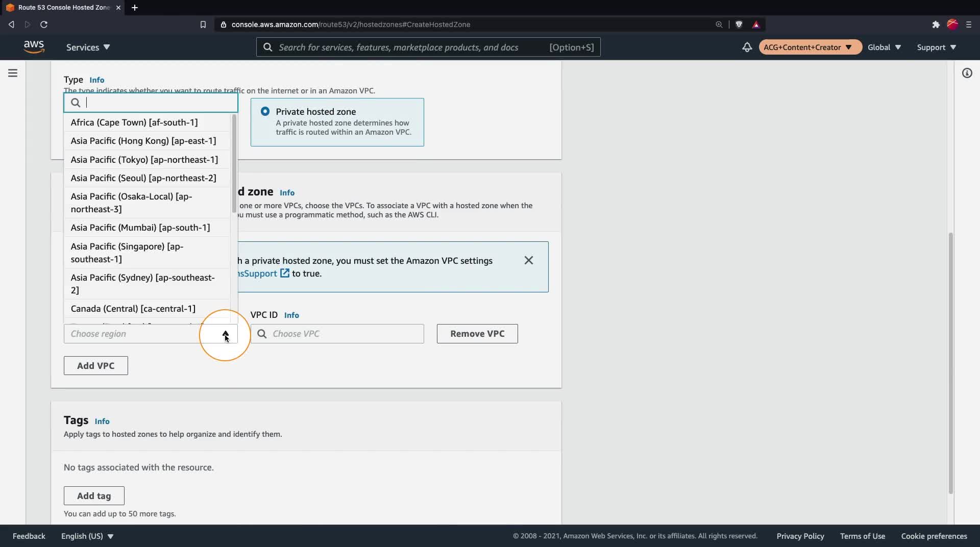980x547 pixels.
Task: Pick Asia Pacific (Sydney) ap-southeast-2
Action: (147, 284)
